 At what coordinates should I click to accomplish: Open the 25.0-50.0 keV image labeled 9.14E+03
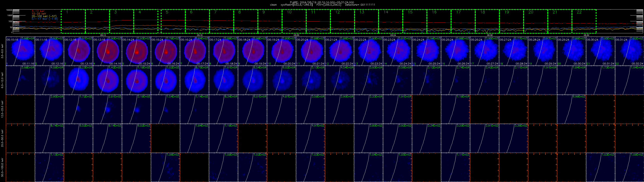[108, 138]
